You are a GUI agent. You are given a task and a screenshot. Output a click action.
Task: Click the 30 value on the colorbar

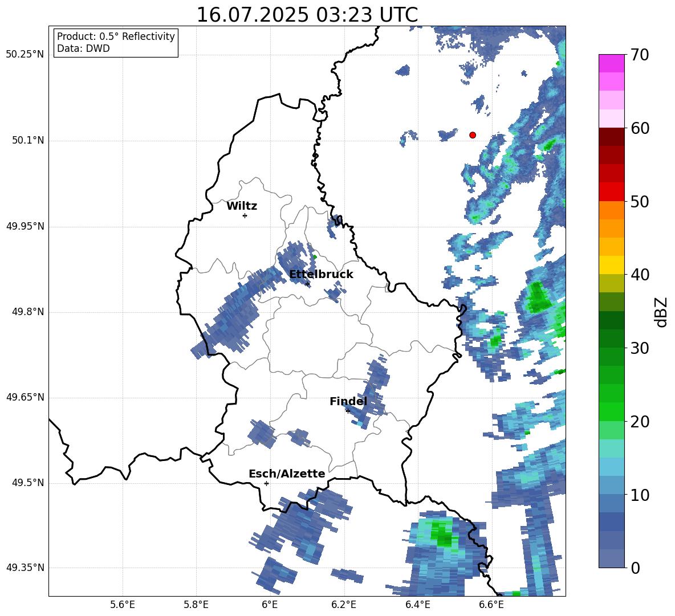640,348
